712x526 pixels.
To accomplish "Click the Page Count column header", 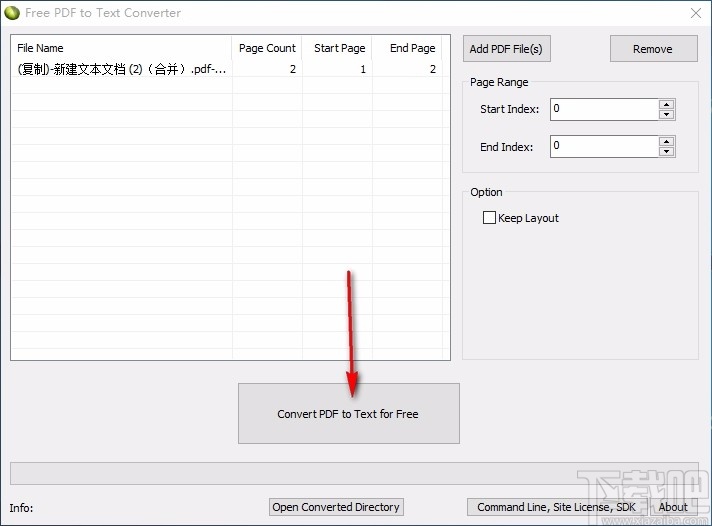I will click(267, 48).
